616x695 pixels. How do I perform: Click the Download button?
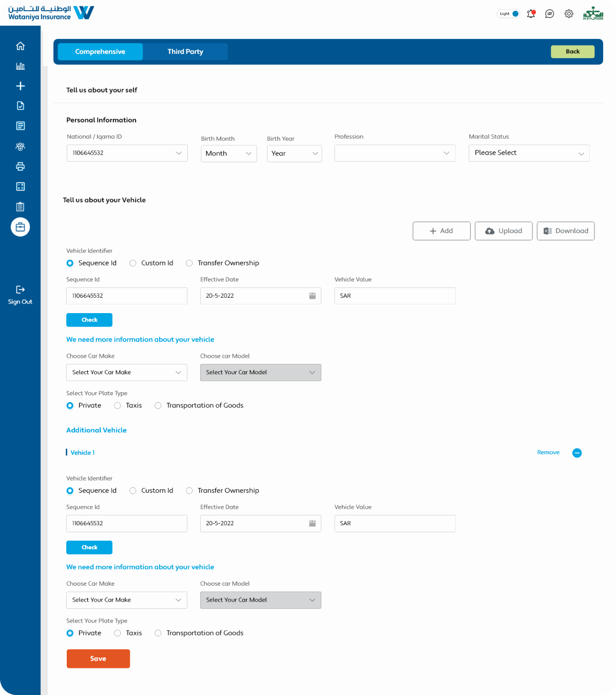point(566,231)
